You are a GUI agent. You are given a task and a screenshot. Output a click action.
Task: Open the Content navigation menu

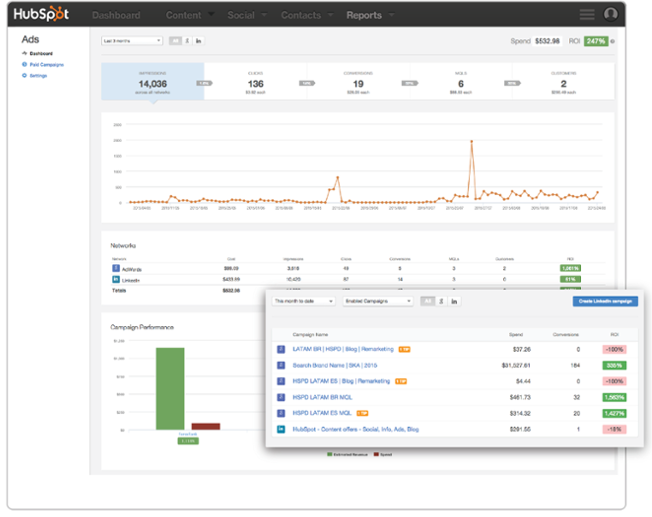point(183,15)
